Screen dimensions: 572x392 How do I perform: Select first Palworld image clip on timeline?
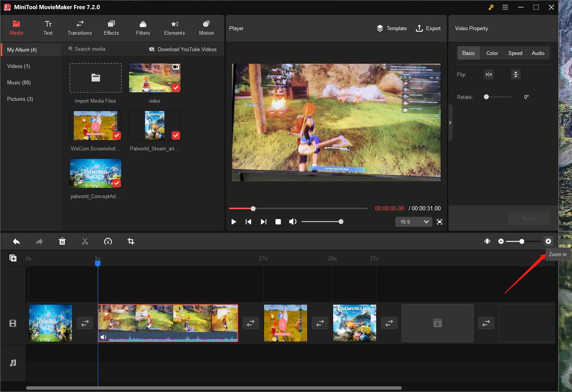[50, 323]
